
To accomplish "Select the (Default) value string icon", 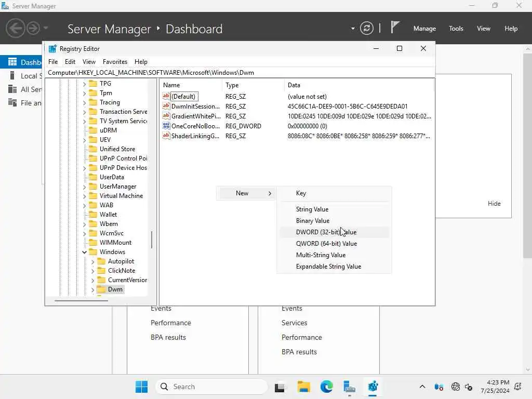I will [166, 96].
